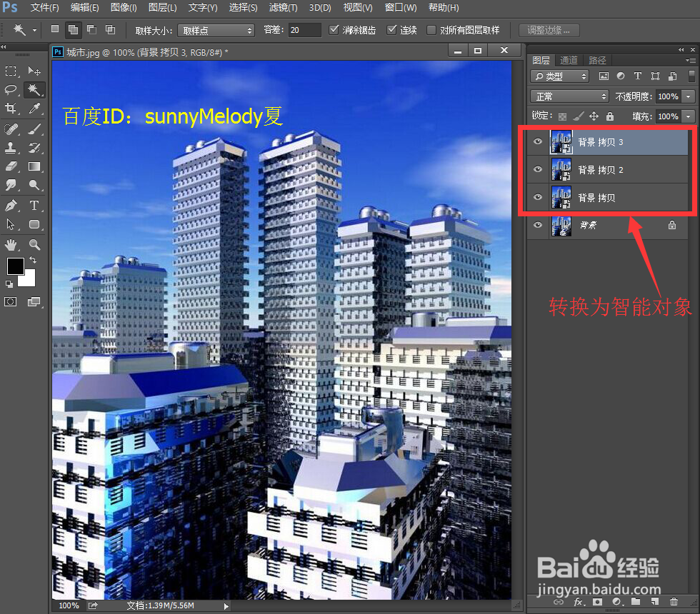This screenshot has width=700, height=614.
Task: Click the Delete layer trash icon
Action: tap(672, 602)
